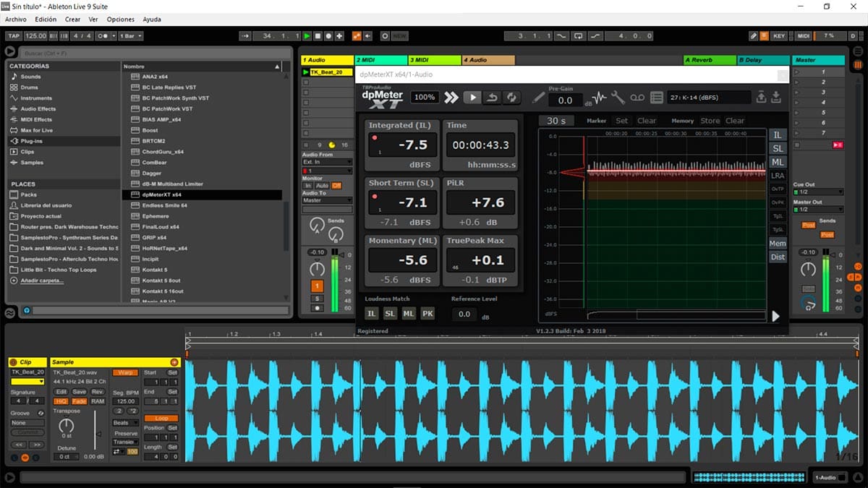The height and width of the screenshot is (488, 868).
Task: Adjust the Transpose knob
Action: coord(66,425)
